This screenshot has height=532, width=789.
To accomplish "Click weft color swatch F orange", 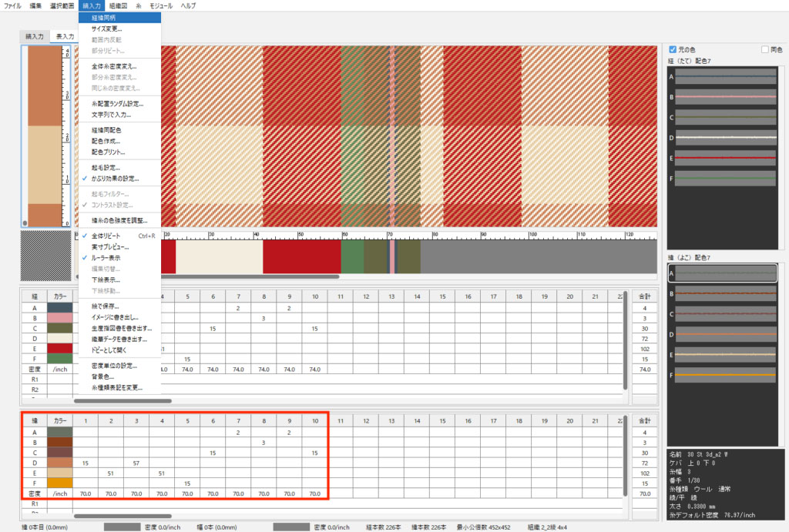I will 60,483.
